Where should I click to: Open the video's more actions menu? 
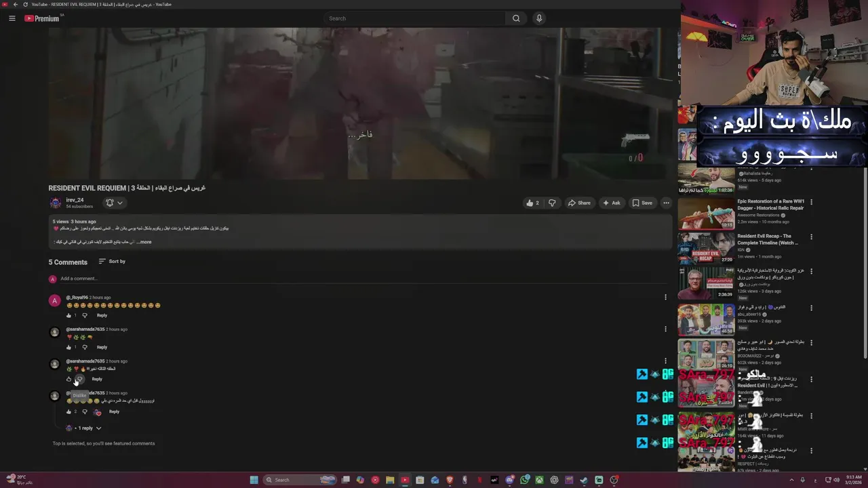pyautogui.click(x=666, y=203)
